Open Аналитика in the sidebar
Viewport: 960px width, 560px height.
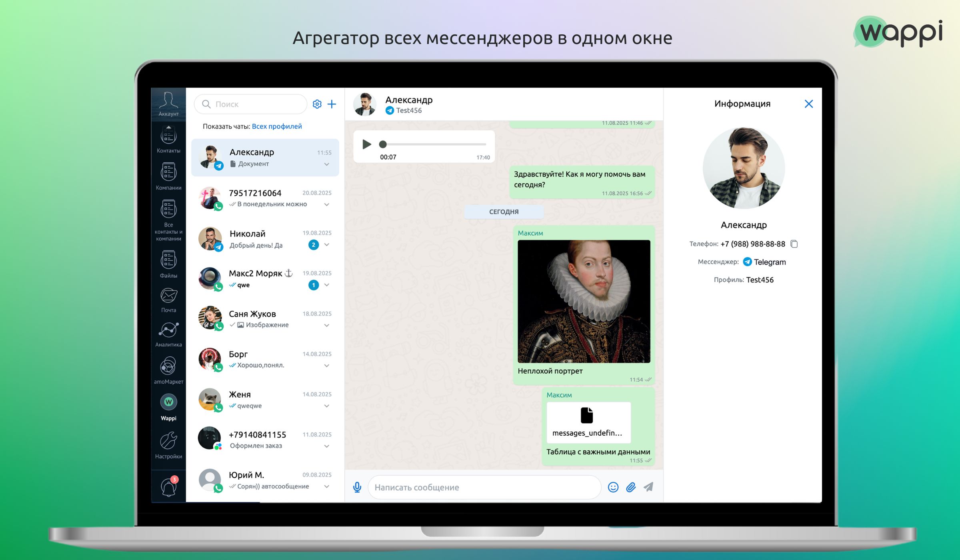tap(168, 335)
